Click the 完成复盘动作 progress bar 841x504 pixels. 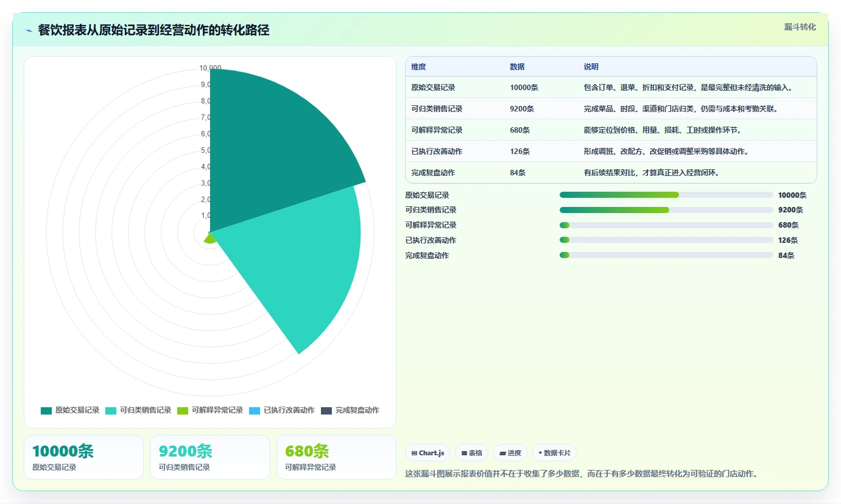coord(666,255)
